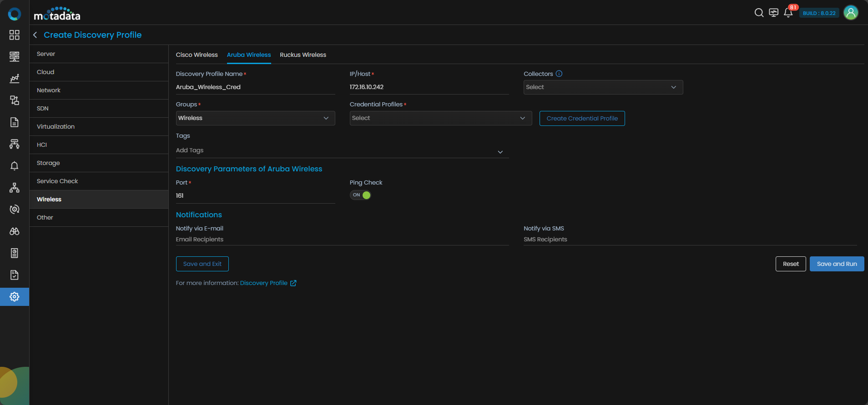This screenshot has height=405, width=868.
Task: Click Create Credential Profile button
Action: tap(582, 119)
